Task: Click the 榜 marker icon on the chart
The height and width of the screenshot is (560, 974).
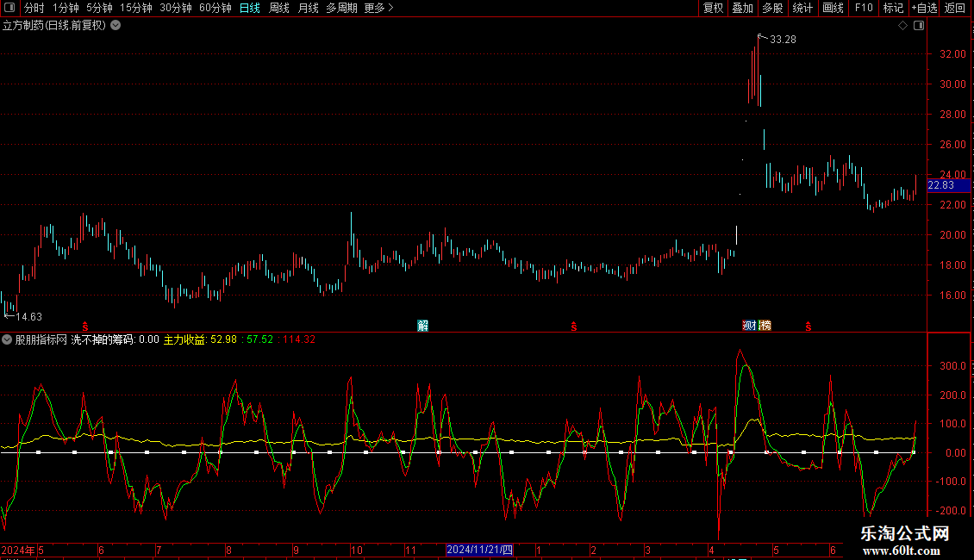Action: click(765, 326)
